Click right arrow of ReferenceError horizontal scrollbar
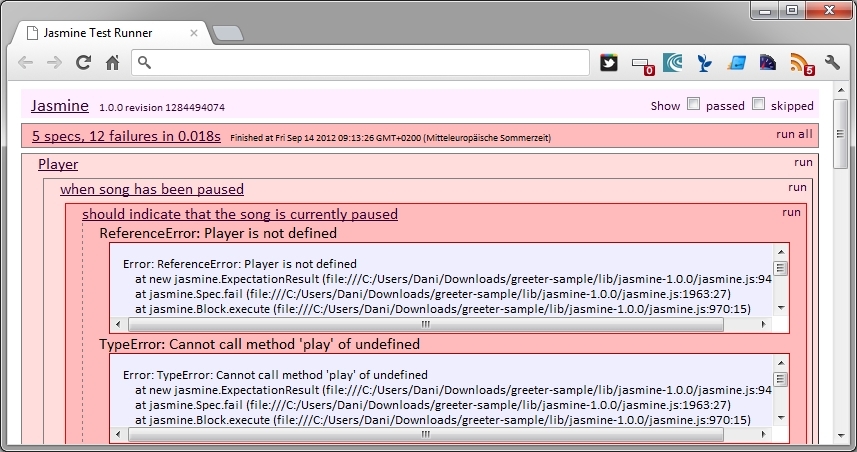This screenshot has height=452, width=857. [x=764, y=324]
